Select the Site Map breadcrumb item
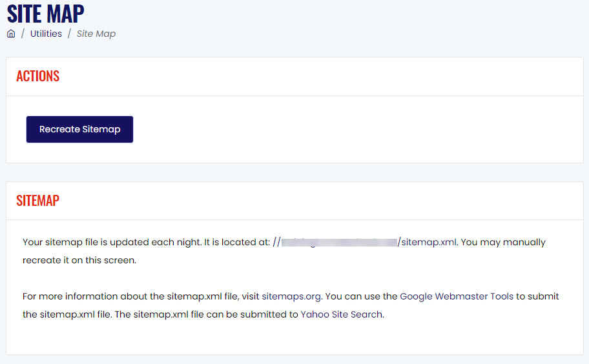 point(96,34)
